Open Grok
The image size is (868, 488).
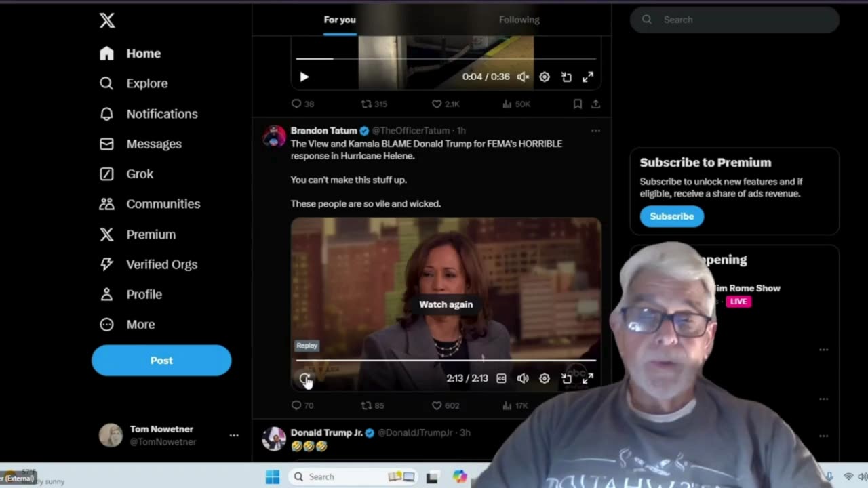[126, 174]
